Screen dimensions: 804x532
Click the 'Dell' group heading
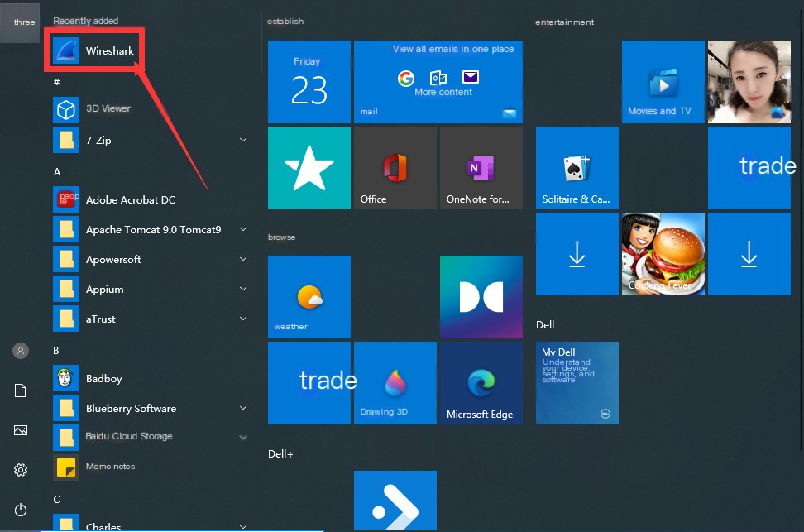(545, 324)
